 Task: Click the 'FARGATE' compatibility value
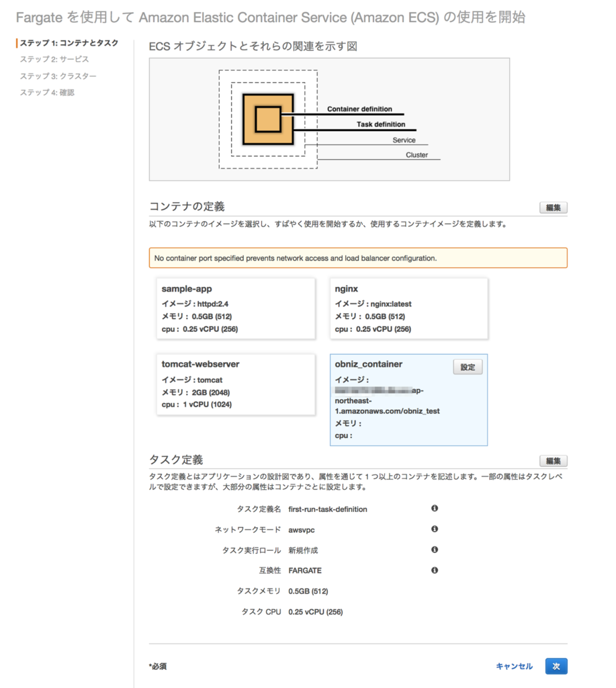click(x=305, y=570)
